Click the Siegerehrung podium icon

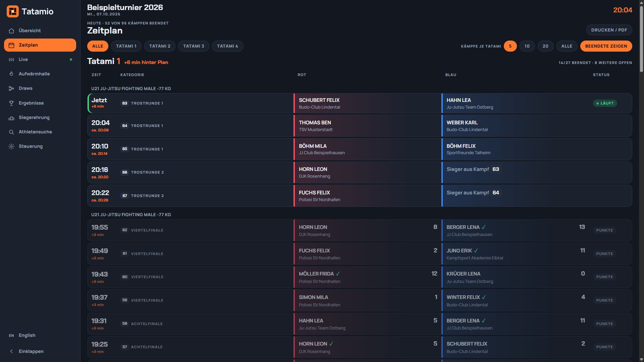pyautogui.click(x=11, y=118)
